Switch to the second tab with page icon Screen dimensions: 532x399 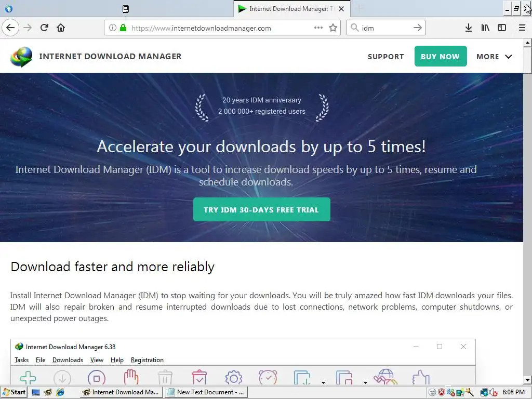tap(126, 9)
